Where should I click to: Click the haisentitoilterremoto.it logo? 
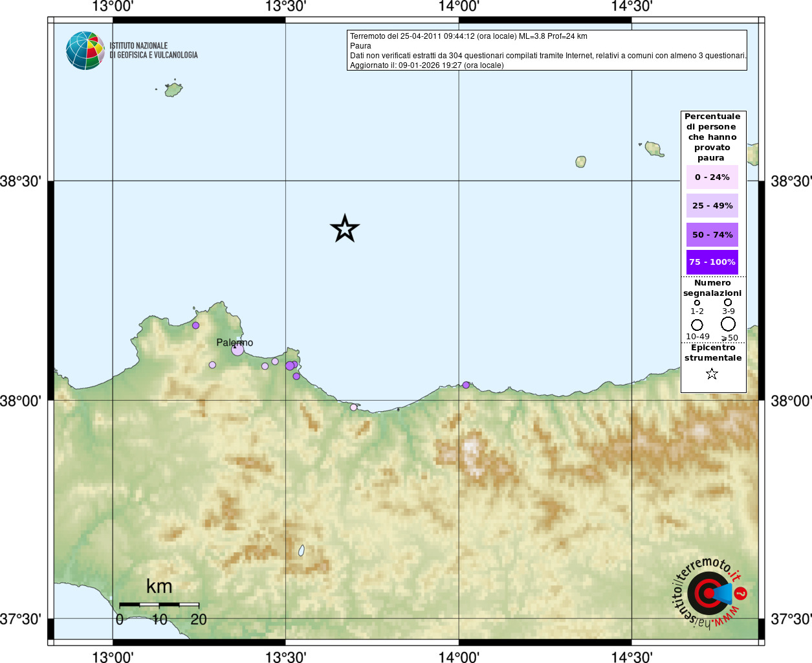[x=710, y=592]
